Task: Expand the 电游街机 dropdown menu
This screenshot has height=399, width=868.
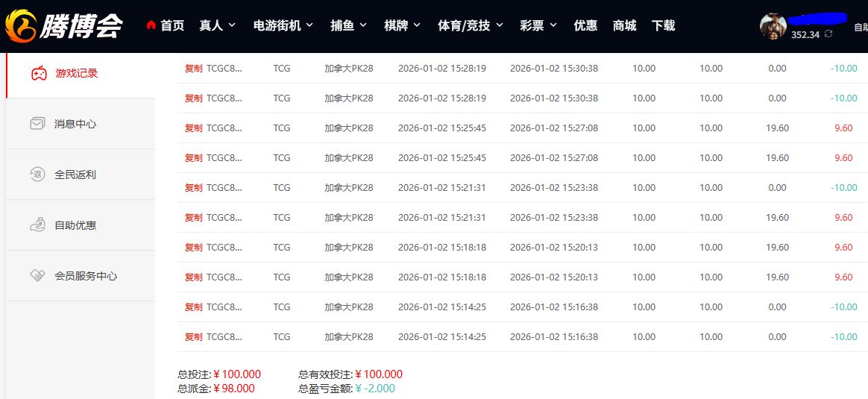Action: [x=283, y=25]
